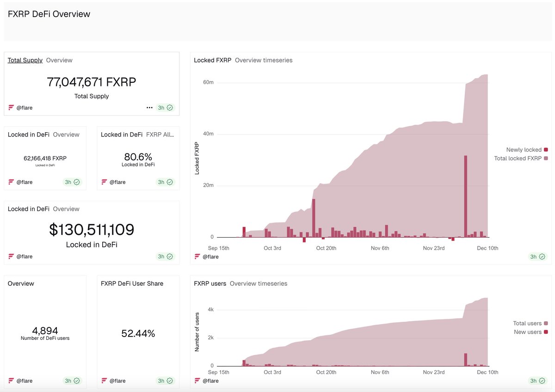Image resolution: width=555 pixels, height=392 pixels.
Task: Click @flare author link below Locked FXRP chart
Action: tap(210, 257)
